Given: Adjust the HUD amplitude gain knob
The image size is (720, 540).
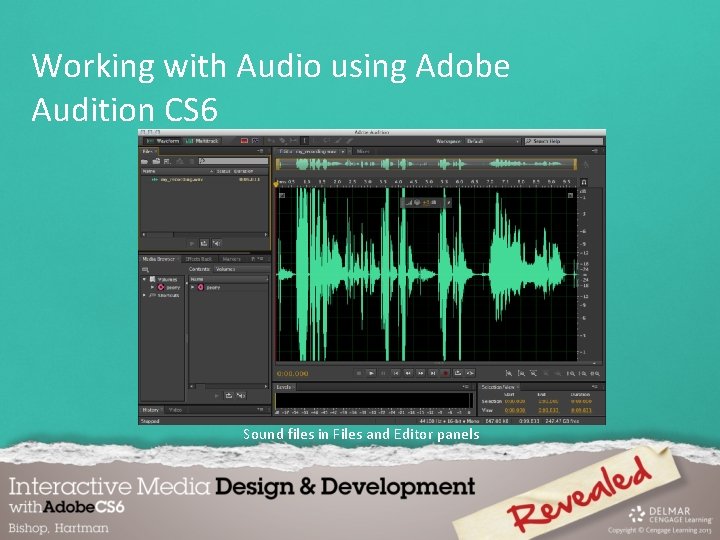Looking at the screenshot, I should click(x=417, y=202).
